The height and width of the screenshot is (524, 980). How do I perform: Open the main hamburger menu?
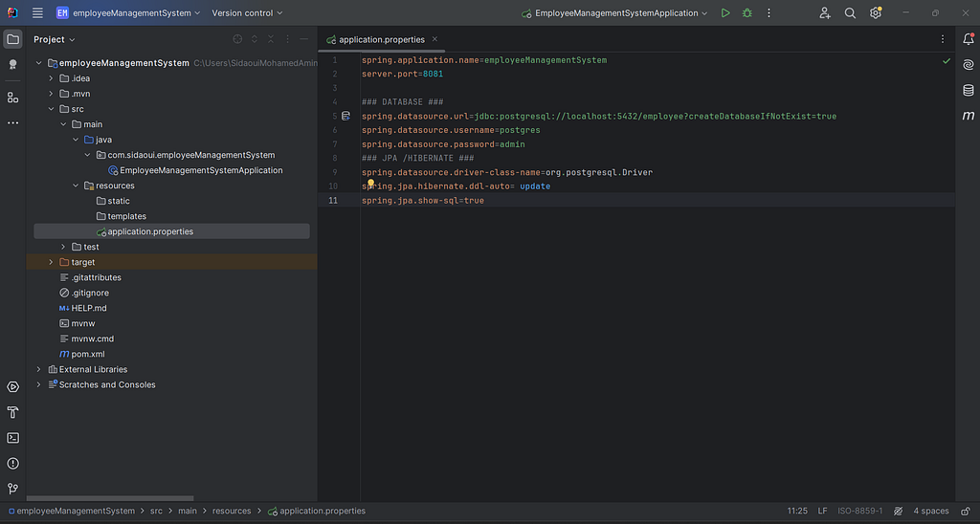pos(37,13)
